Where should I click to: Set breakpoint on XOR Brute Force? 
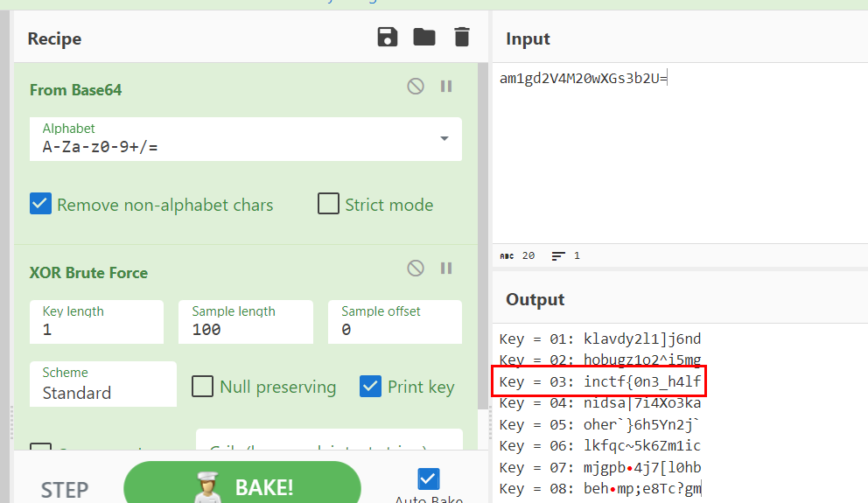[446, 269]
